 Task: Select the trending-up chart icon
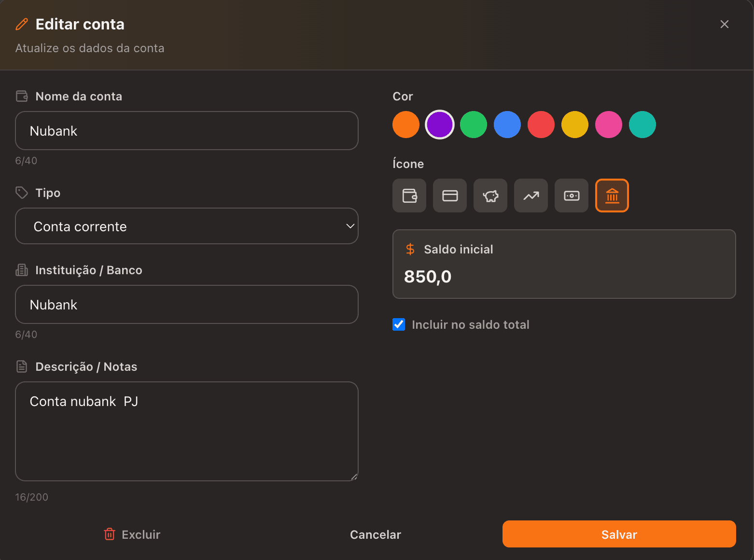(531, 196)
